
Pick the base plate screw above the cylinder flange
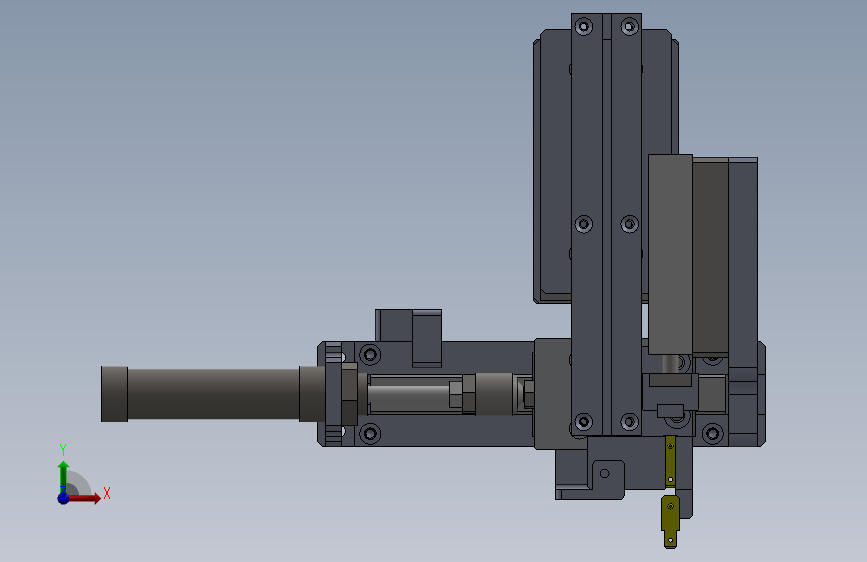tap(370, 354)
